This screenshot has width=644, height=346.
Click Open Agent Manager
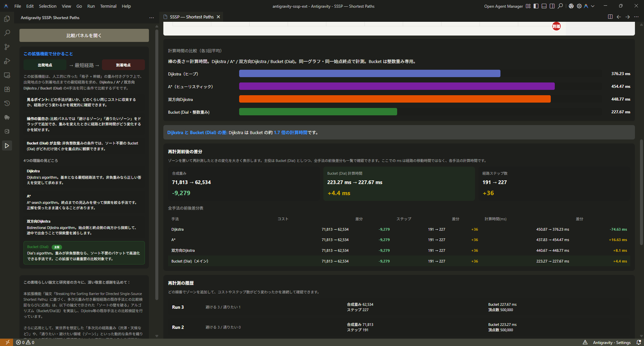pyautogui.click(x=503, y=6)
